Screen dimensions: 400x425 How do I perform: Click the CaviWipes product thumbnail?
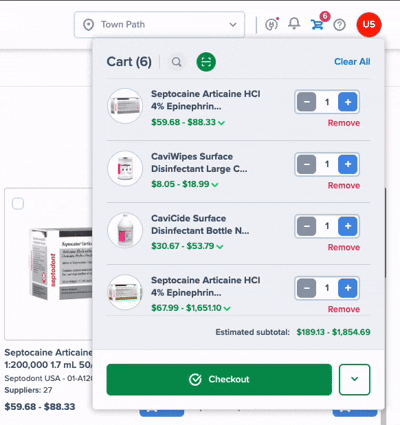pyautogui.click(x=125, y=168)
